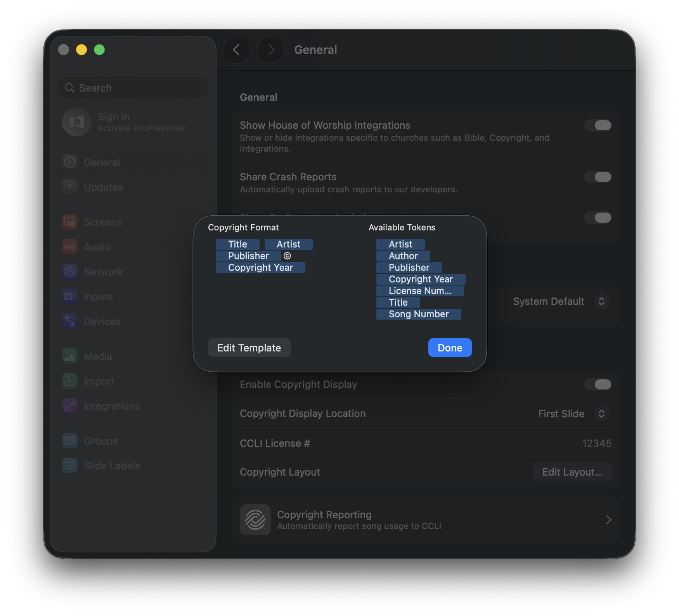Go forward with the right arrow button
679x616 pixels.
coord(271,50)
